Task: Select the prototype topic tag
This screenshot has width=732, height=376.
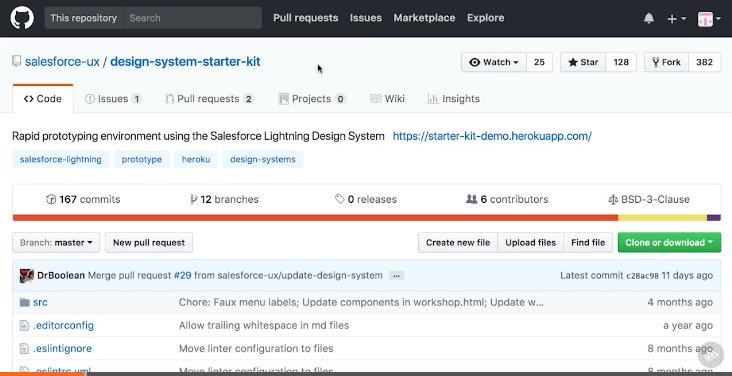Action: click(142, 159)
